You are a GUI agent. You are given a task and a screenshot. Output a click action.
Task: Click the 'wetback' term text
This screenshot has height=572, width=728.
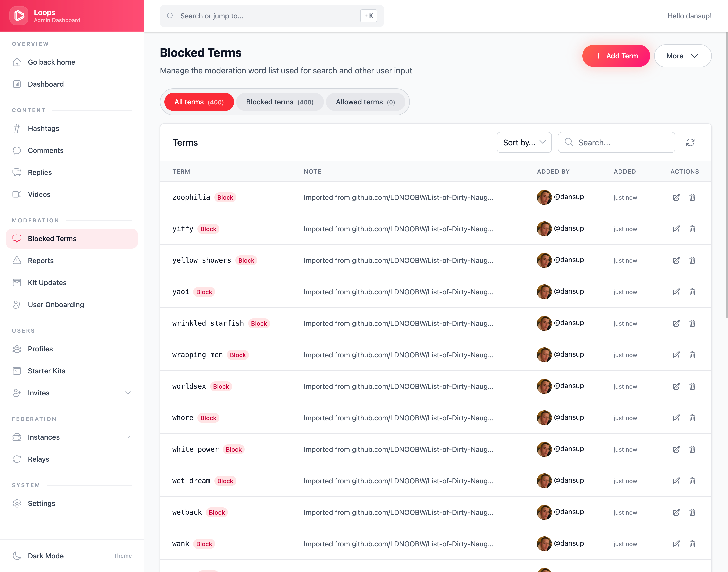(187, 512)
